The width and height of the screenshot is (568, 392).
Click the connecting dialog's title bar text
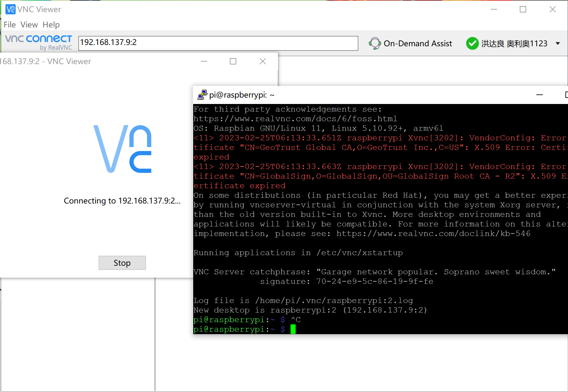[45, 61]
